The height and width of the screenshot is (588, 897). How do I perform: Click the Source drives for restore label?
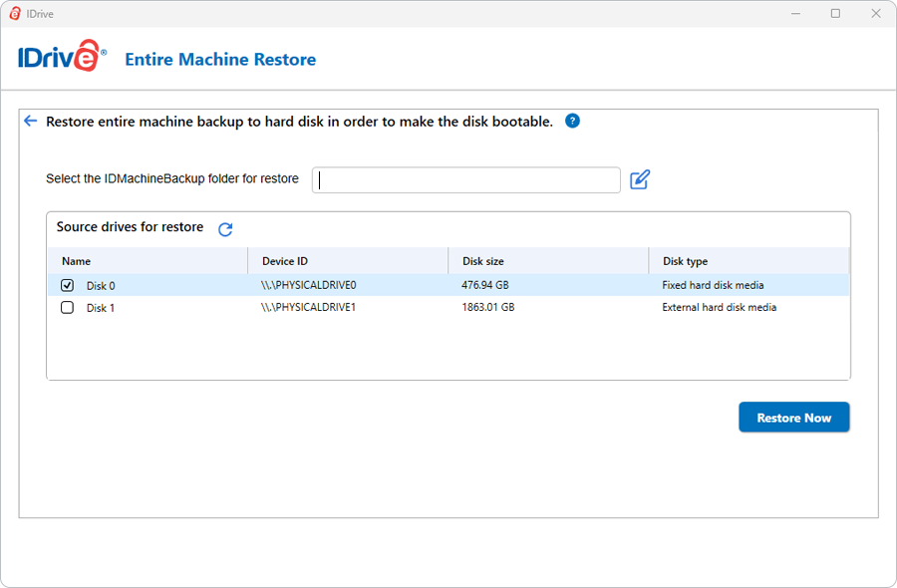pyautogui.click(x=130, y=227)
